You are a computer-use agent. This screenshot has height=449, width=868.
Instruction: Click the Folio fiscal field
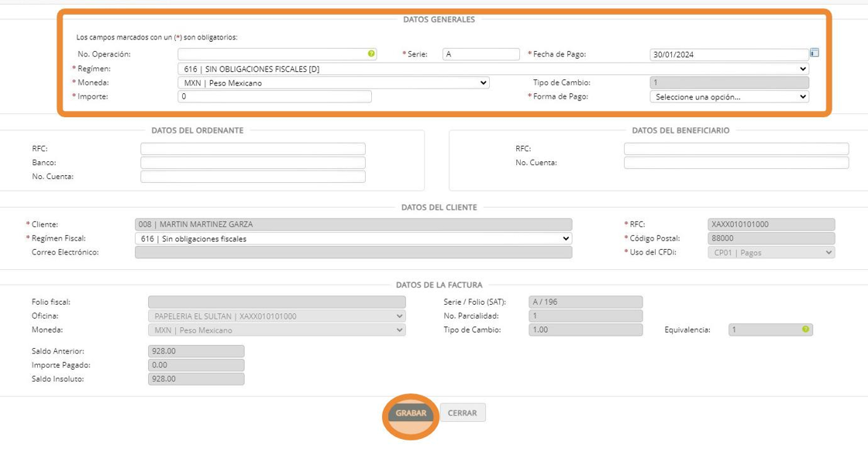click(x=277, y=302)
